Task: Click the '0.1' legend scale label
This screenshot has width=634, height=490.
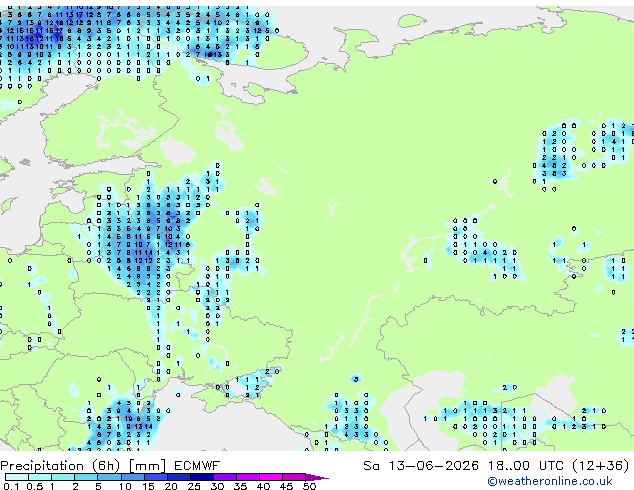Action: 11,486
